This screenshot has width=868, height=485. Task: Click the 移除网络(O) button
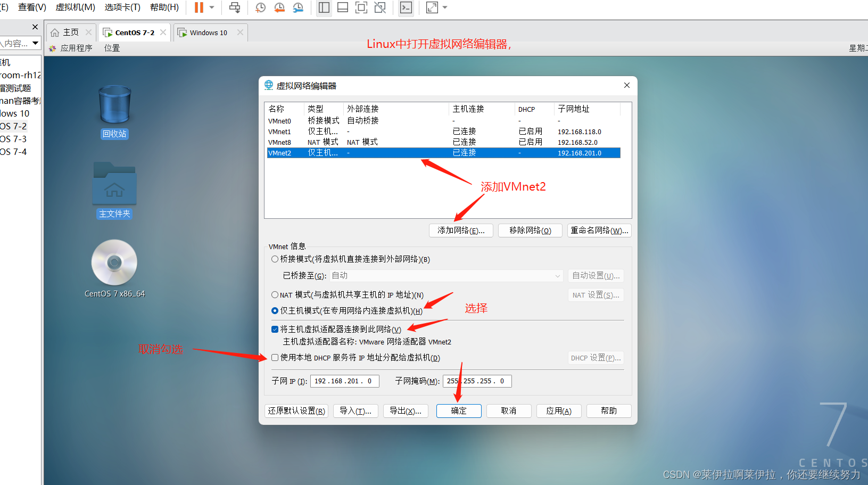point(530,231)
